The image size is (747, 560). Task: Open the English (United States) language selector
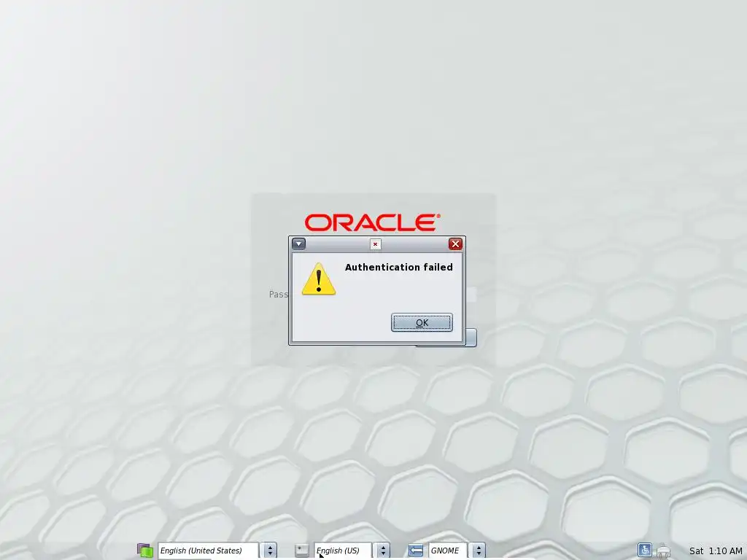tap(208, 551)
